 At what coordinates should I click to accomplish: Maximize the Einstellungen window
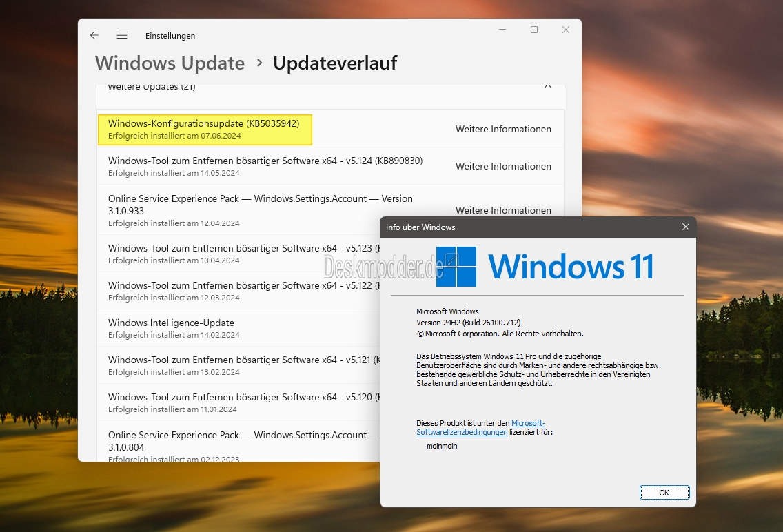tap(533, 30)
